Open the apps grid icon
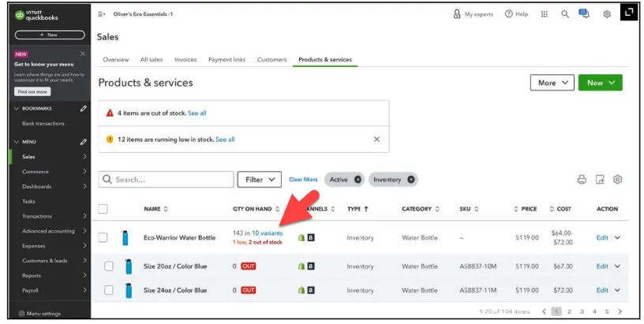644x324 pixels. point(545,14)
